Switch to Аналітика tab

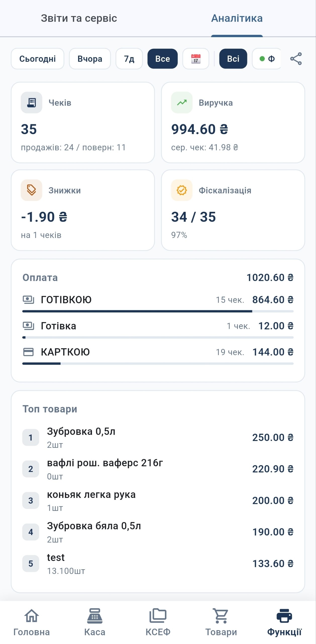coord(237,18)
